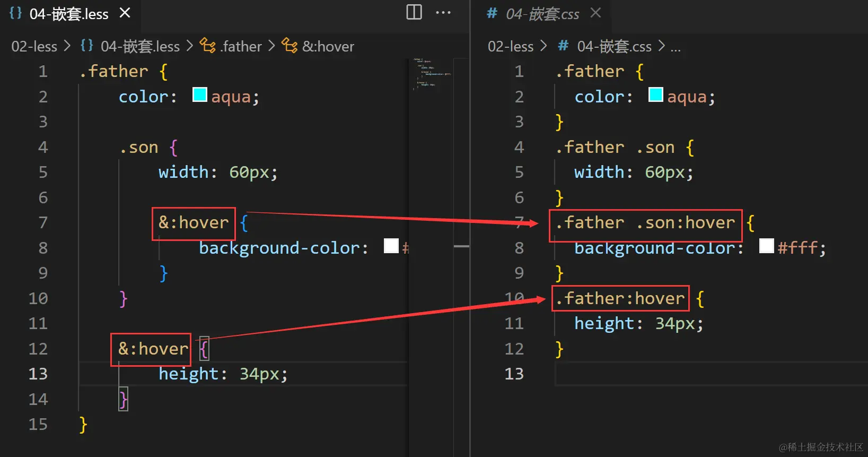Select &:hover symbol in left breadcrumb
Image resolution: width=868 pixels, height=457 pixels.
[328, 47]
